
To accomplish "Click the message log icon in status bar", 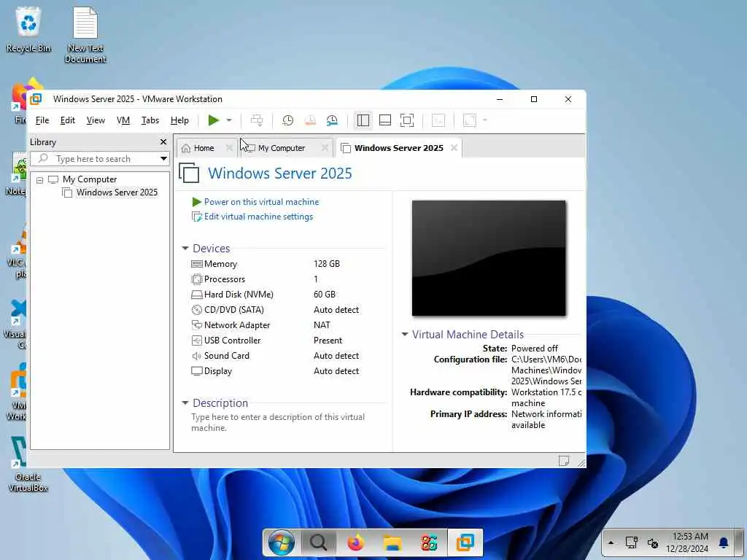I will (564, 461).
